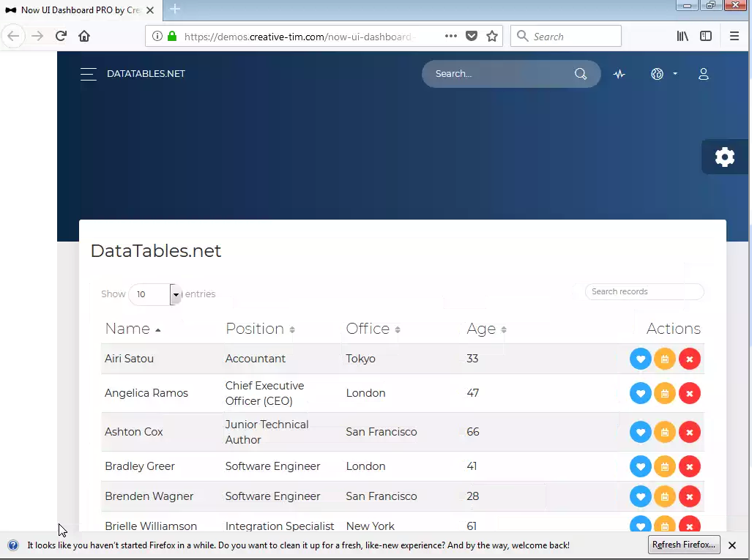Click the Refresh Firefox button in the notification bar
Screen dimensions: 752x560
(x=683, y=545)
